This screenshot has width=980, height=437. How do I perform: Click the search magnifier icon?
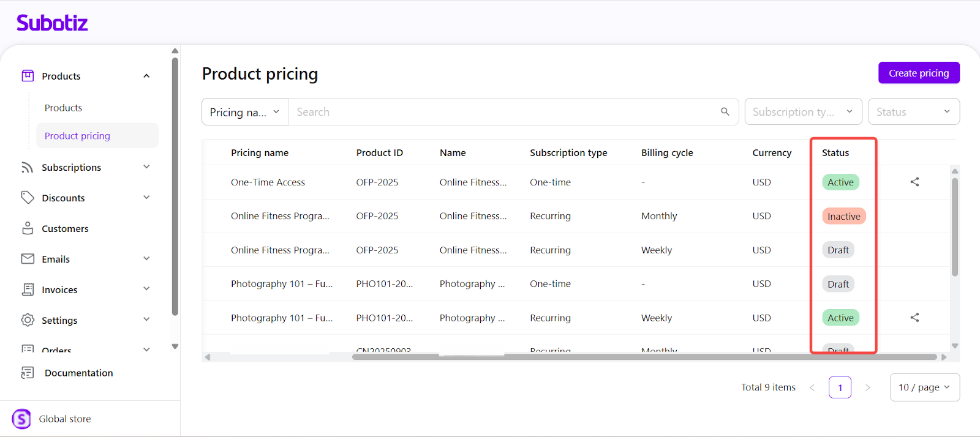point(725,111)
